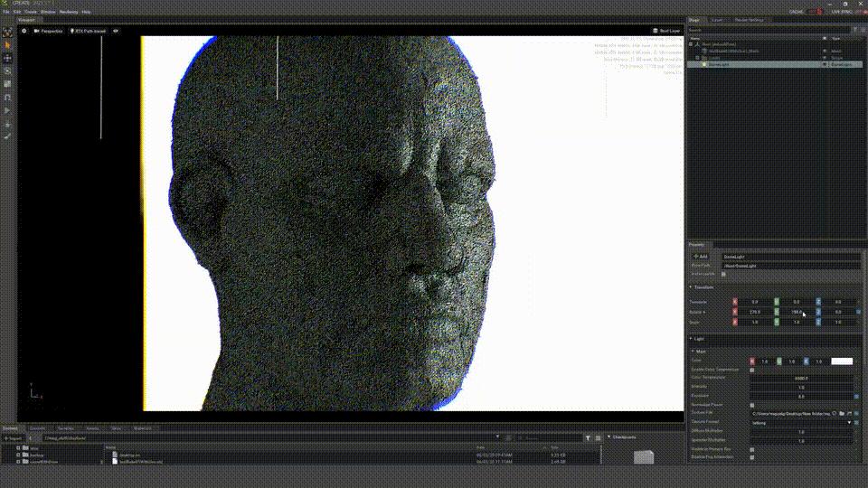Viewport: 868px width, 488px height.
Task: Click the Texture File locate icon
Action: [850, 413]
